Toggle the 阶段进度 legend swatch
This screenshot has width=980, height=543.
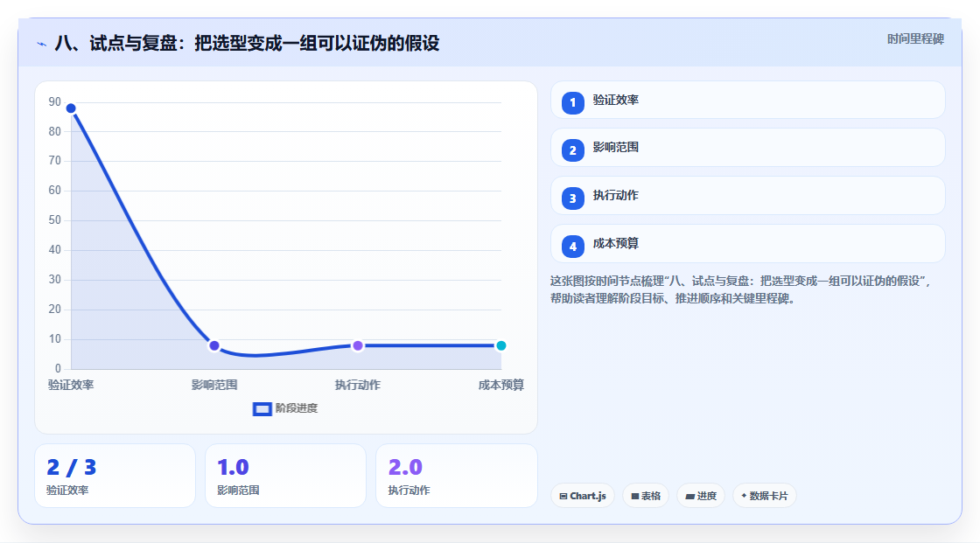click(262, 409)
